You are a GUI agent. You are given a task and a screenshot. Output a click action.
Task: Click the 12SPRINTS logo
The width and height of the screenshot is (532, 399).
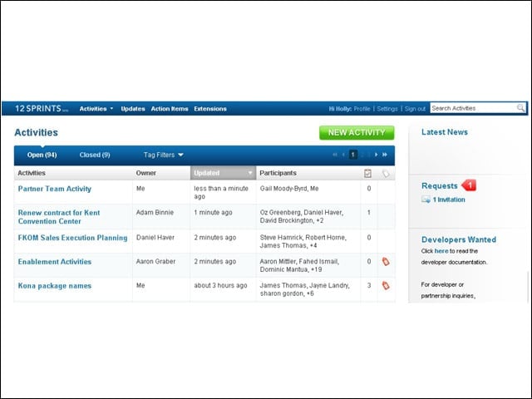(42, 109)
